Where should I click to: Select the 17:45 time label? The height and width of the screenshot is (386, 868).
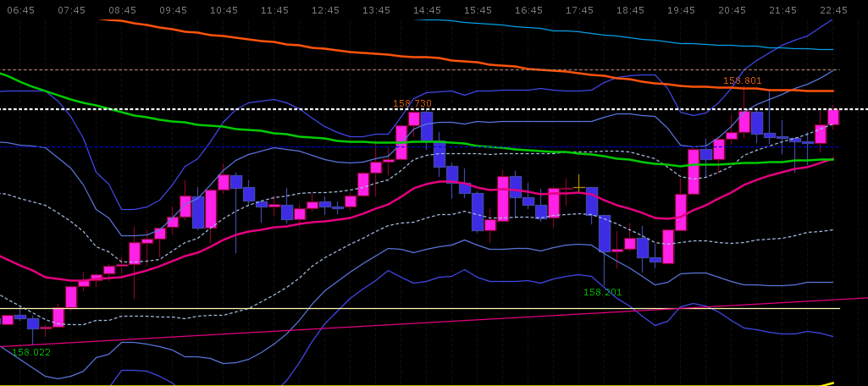pyautogui.click(x=579, y=10)
